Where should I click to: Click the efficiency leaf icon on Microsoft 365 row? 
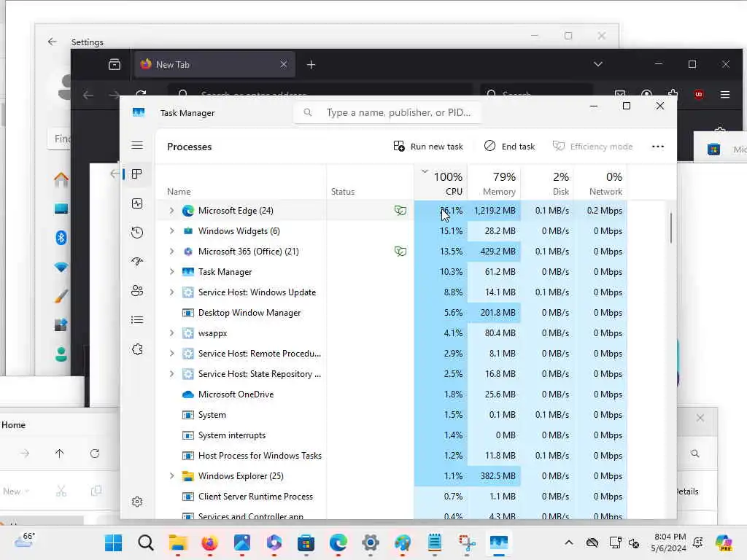click(400, 252)
